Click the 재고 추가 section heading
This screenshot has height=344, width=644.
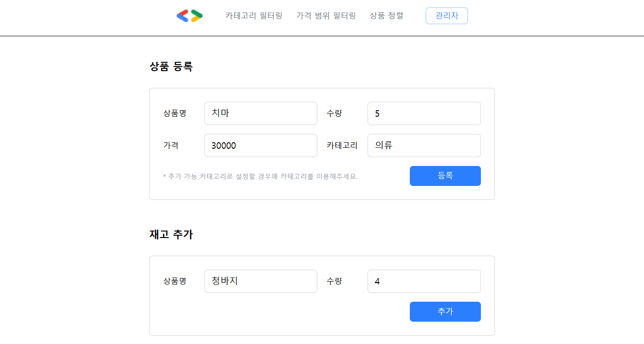tap(171, 234)
